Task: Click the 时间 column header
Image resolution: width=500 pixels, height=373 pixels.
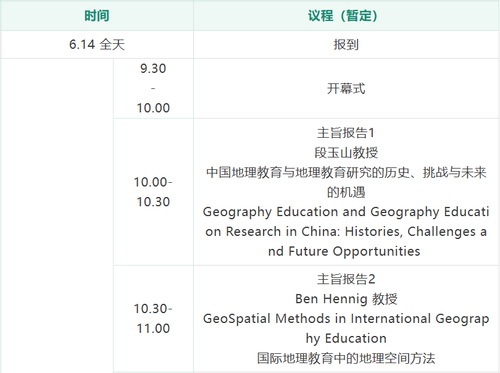Action: (x=97, y=16)
